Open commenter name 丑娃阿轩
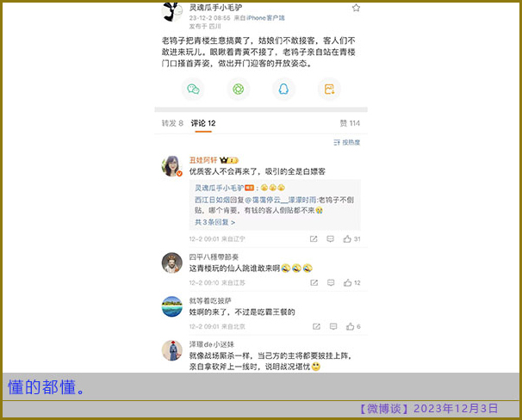 [203, 160]
